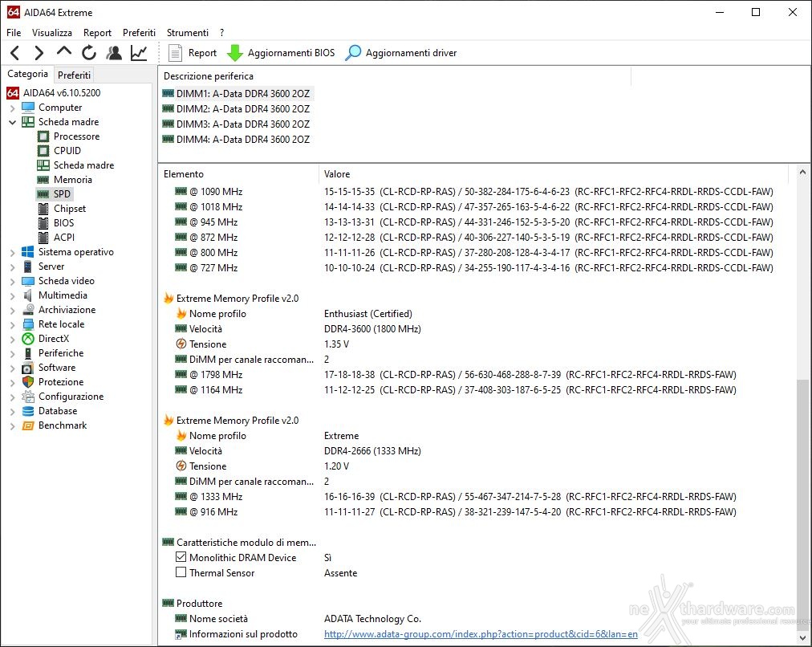Click the Valore column header
812x647 pixels.
pos(553,174)
